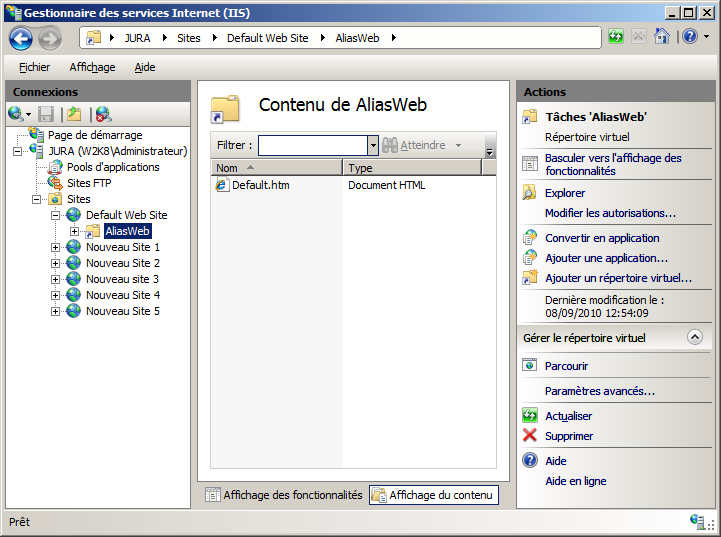Click the Back navigation arrow button

pyautogui.click(x=21, y=38)
